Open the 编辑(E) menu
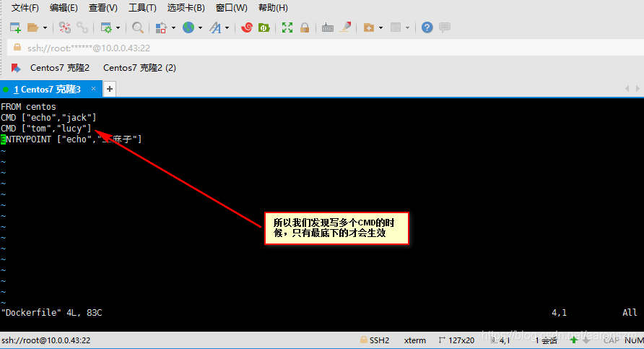 64,8
